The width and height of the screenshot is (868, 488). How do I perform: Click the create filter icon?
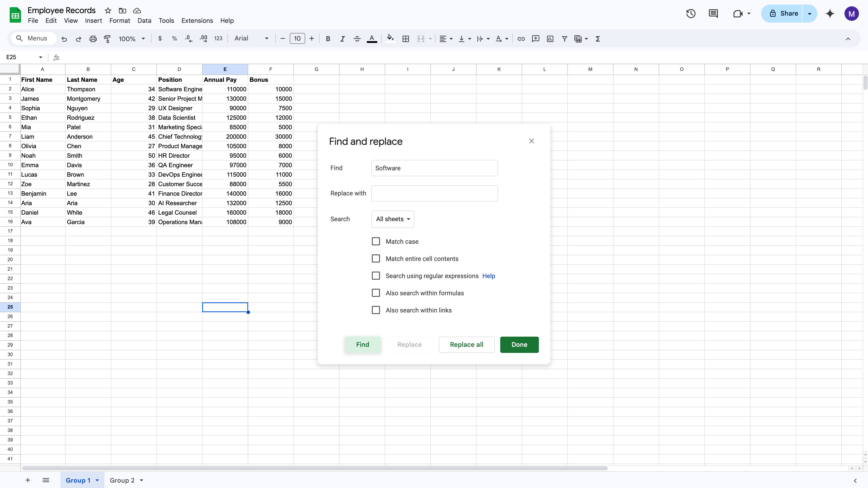pos(564,39)
